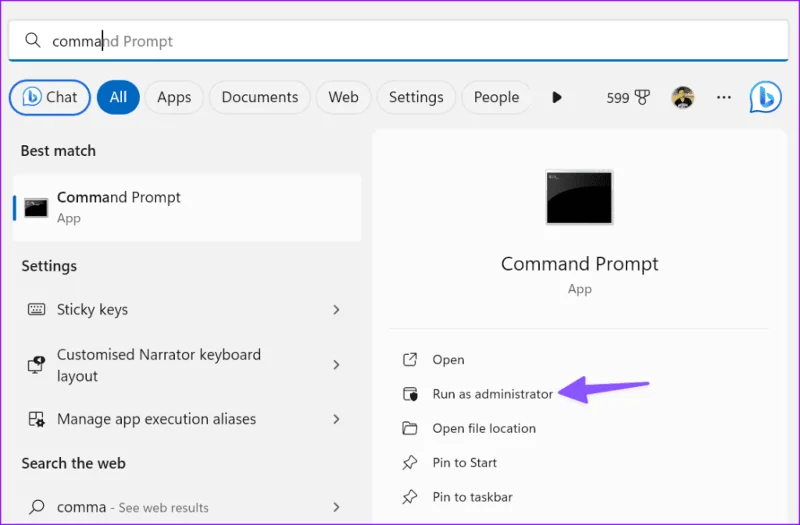Open the Sticky keys setting text
Viewport: 800px width, 525px height.
(x=92, y=310)
